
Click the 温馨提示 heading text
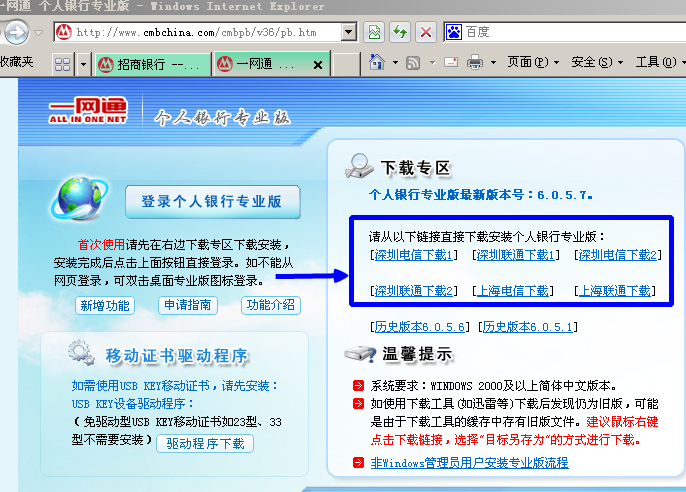tap(418, 354)
